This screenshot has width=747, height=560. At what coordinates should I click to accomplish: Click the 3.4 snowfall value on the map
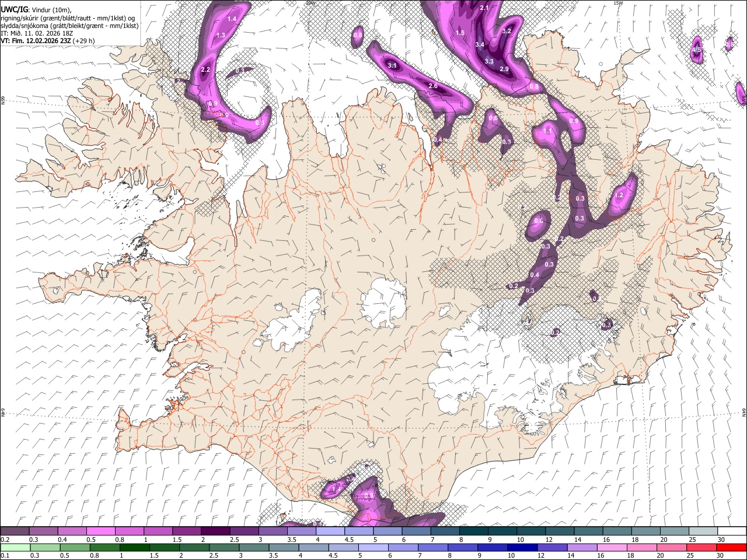point(480,44)
